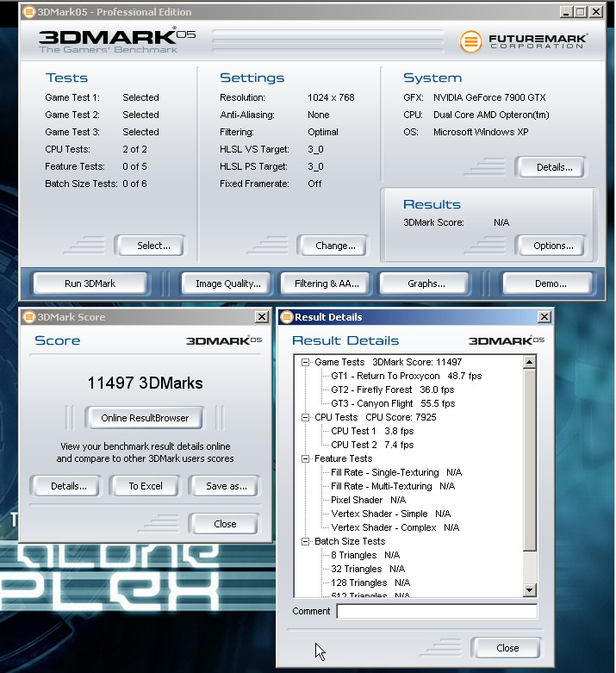Click the 3DMark05 title bar icon
616x673 pixels.
28,12
